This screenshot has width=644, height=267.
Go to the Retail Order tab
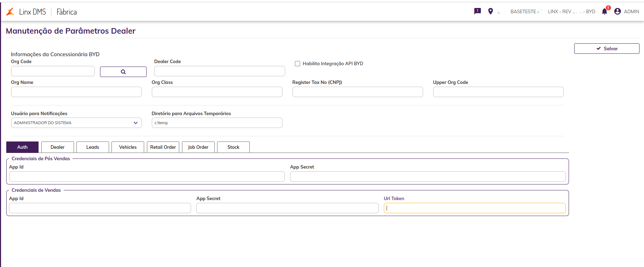pyautogui.click(x=163, y=147)
